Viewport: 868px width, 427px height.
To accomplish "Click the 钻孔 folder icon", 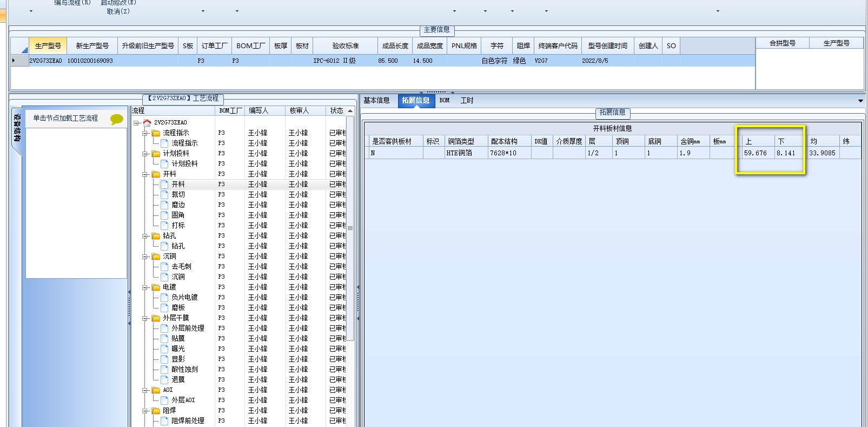I will (156, 235).
